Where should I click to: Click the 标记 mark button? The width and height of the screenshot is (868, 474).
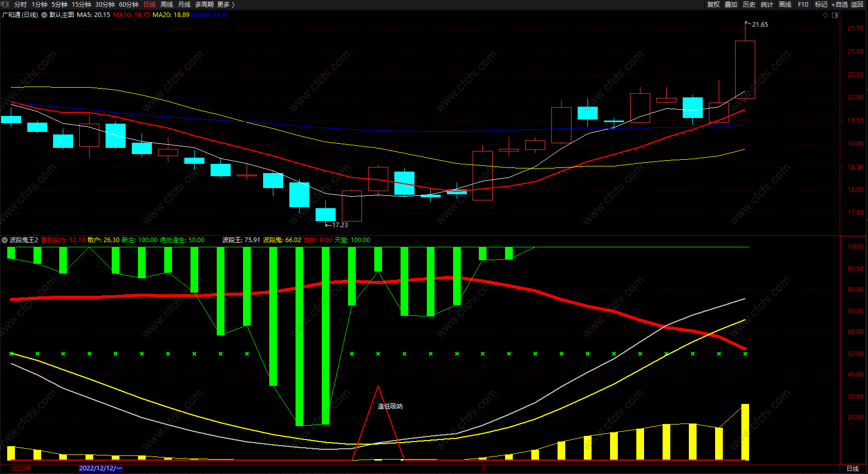point(821,4)
